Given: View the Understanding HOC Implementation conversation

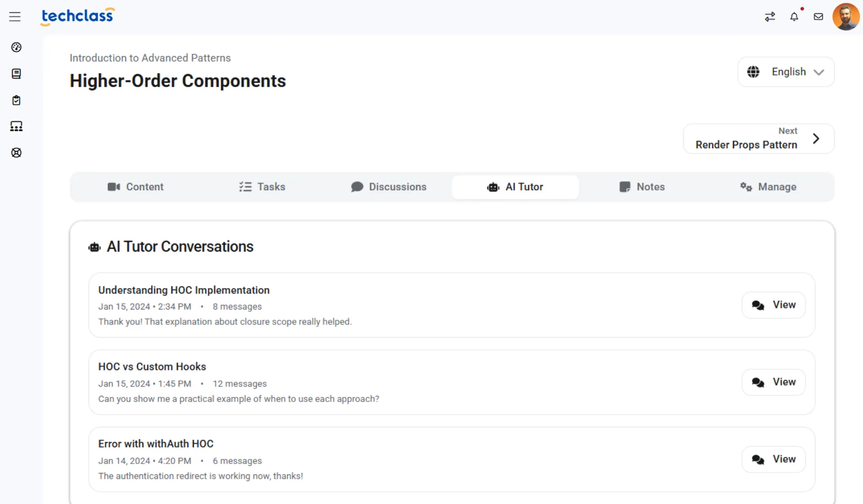Looking at the screenshot, I should click(x=774, y=305).
